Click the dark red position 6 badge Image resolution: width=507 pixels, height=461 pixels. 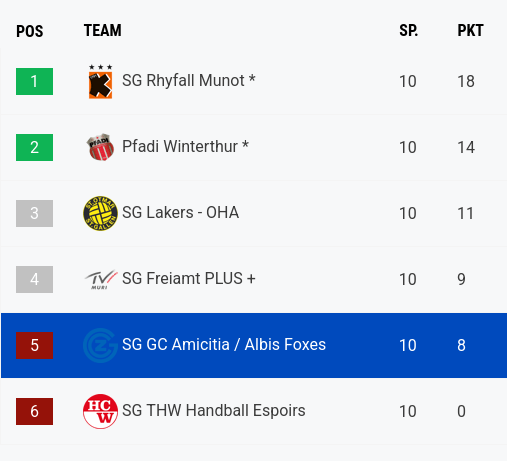(34, 411)
